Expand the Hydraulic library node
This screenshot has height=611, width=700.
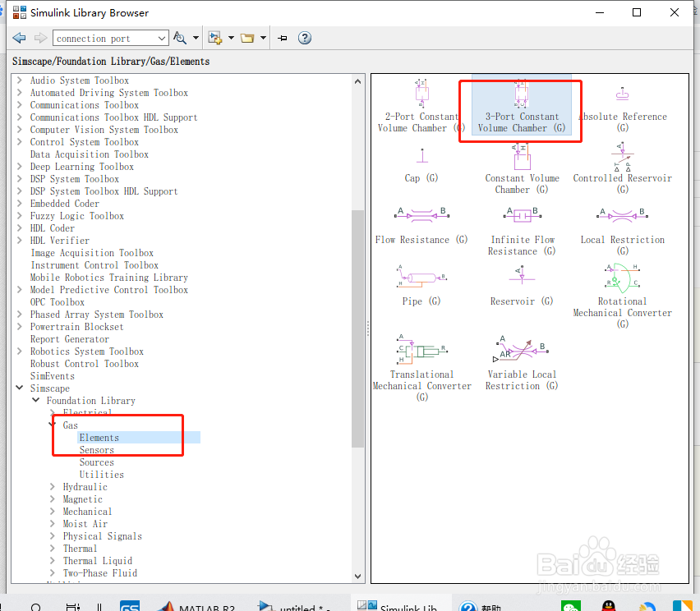(53, 486)
